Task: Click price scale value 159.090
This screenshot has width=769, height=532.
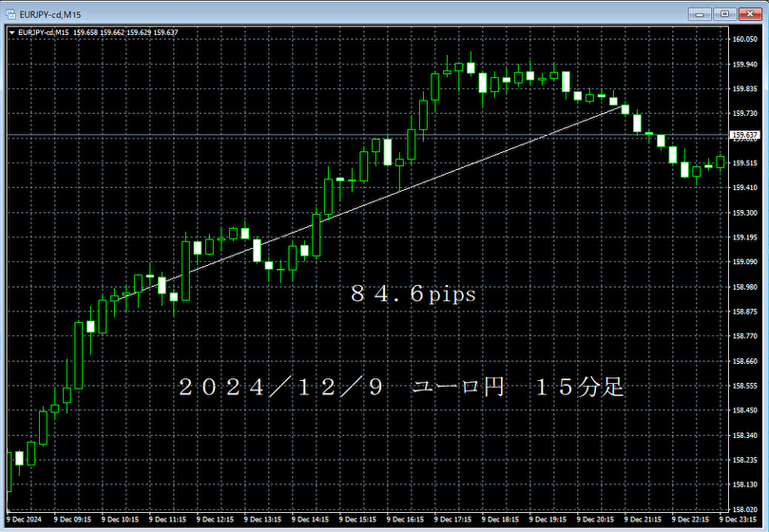Action: pyautogui.click(x=744, y=262)
